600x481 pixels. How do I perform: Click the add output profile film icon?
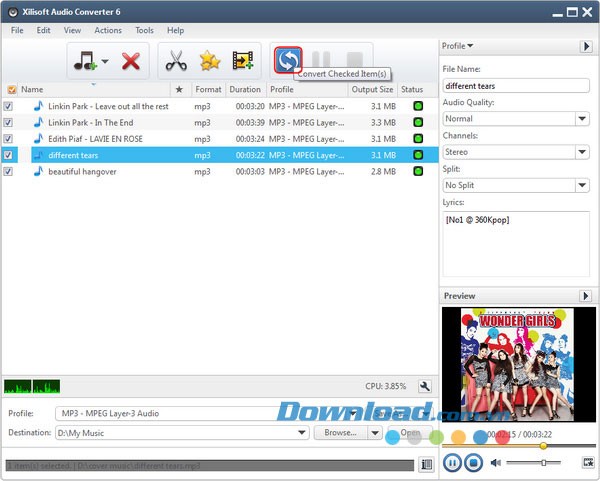243,61
